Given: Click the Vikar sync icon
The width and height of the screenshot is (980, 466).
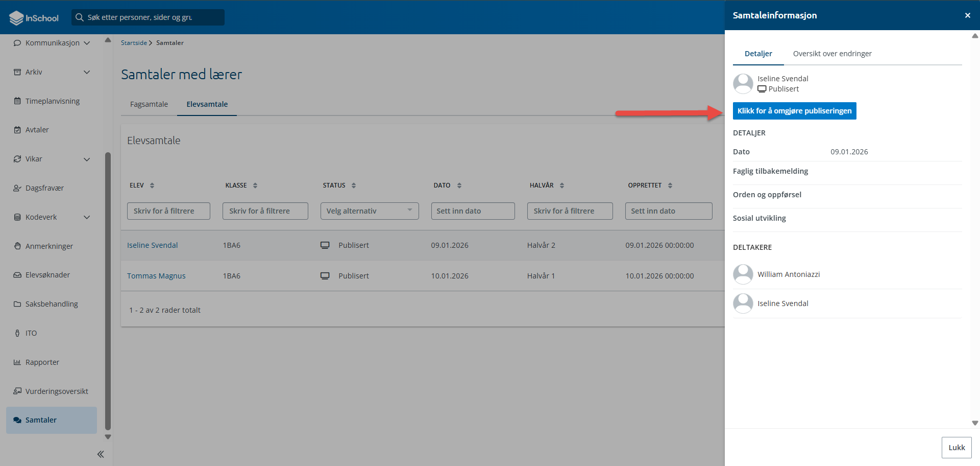Looking at the screenshot, I should (x=17, y=159).
